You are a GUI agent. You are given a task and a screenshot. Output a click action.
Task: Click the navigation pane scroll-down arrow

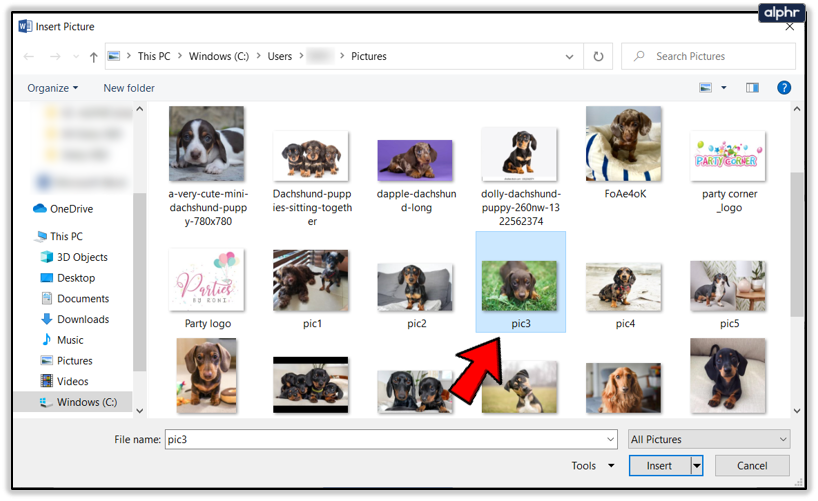(139, 411)
